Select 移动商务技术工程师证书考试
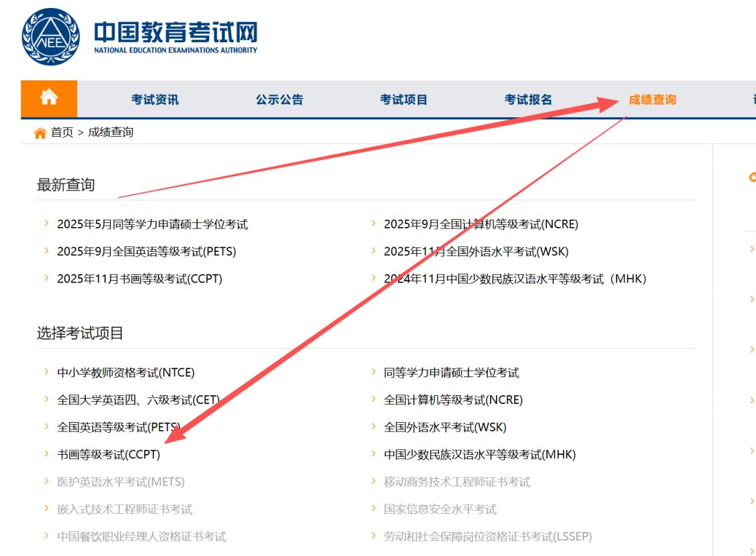 pyautogui.click(x=457, y=482)
